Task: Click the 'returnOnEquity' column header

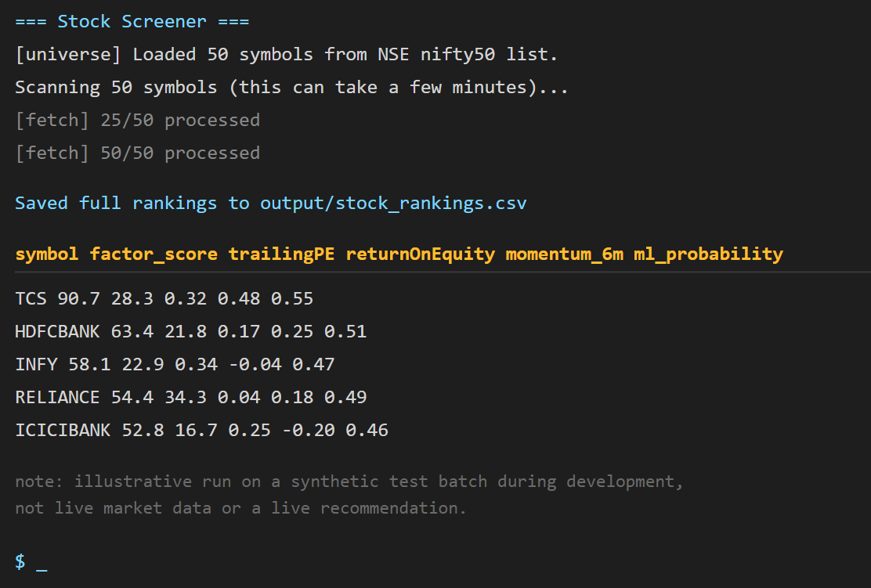Action: coord(421,254)
